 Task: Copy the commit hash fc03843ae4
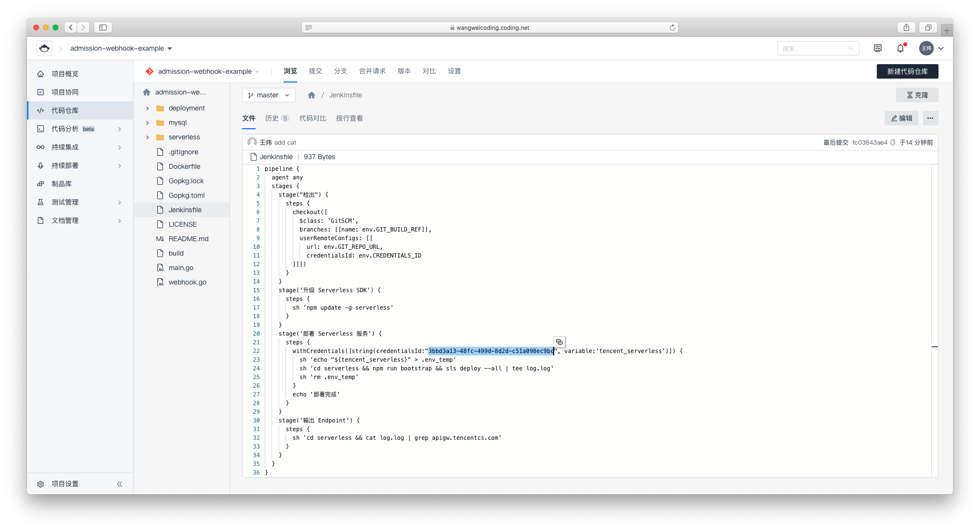coord(893,142)
